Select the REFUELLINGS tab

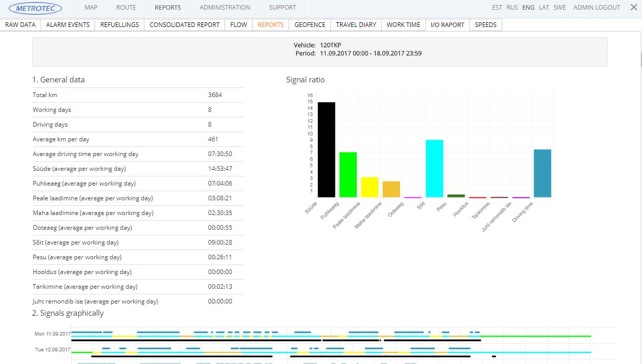(x=119, y=24)
